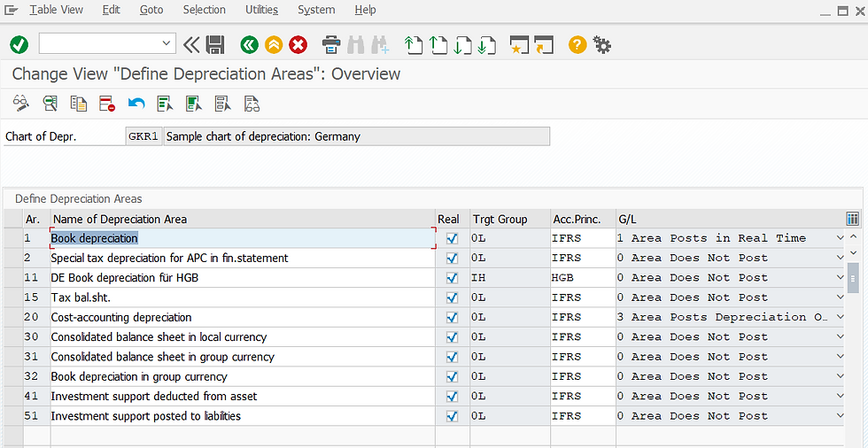
Task: Click the HGB accounting principle field
Action: [583, 278]
